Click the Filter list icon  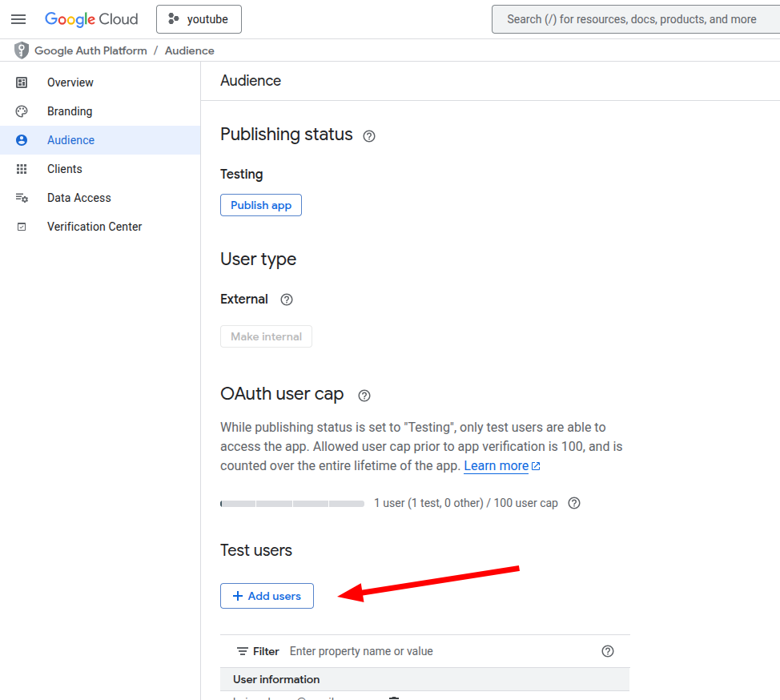pos(243,651)
